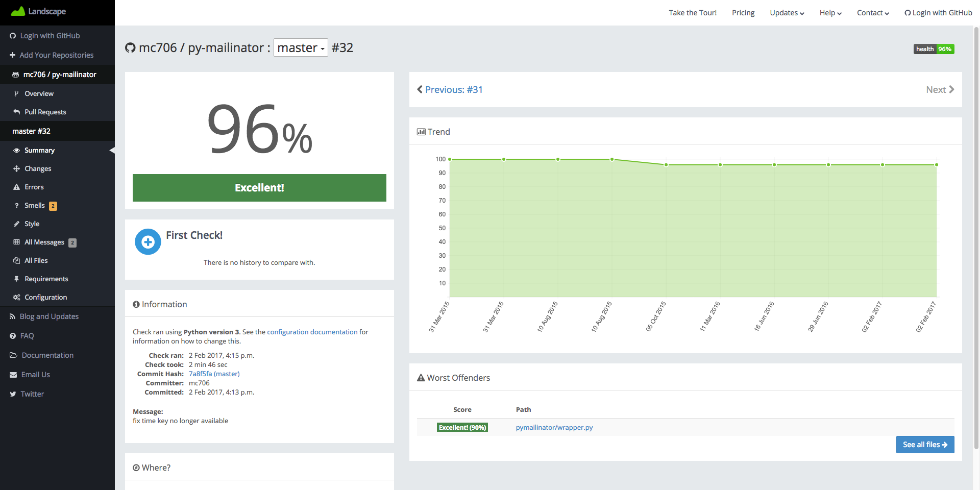Select master #32 in sidebar
This screenshot has width=980, height=490.
tap(57, 131)
